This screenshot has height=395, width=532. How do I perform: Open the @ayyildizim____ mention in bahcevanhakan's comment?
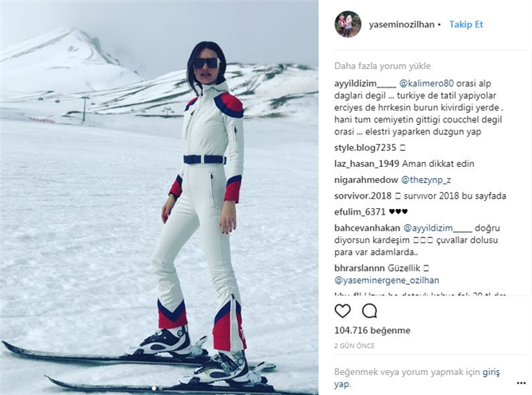pyautogui.click(x=438, y=228)
